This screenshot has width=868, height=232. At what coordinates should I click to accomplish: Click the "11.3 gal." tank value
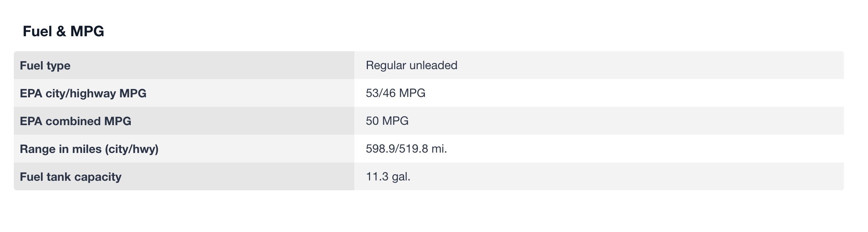click(388, 176)
